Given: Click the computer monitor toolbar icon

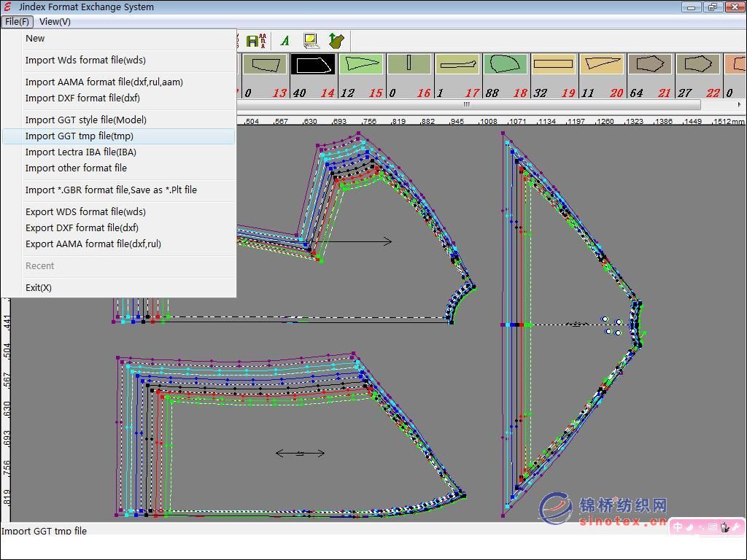Looking at the screenshot, I should [x=311, y=41].
